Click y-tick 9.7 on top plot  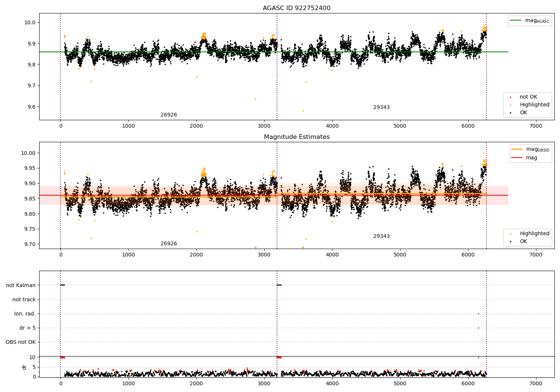click(x=31, y=86)
